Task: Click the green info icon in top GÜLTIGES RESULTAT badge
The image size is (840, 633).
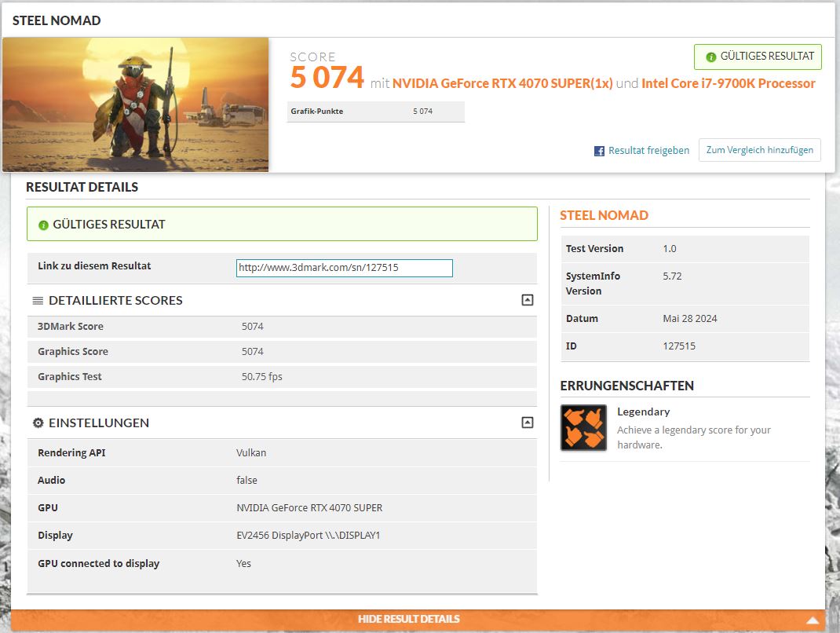Action: [x=711, y=57]
